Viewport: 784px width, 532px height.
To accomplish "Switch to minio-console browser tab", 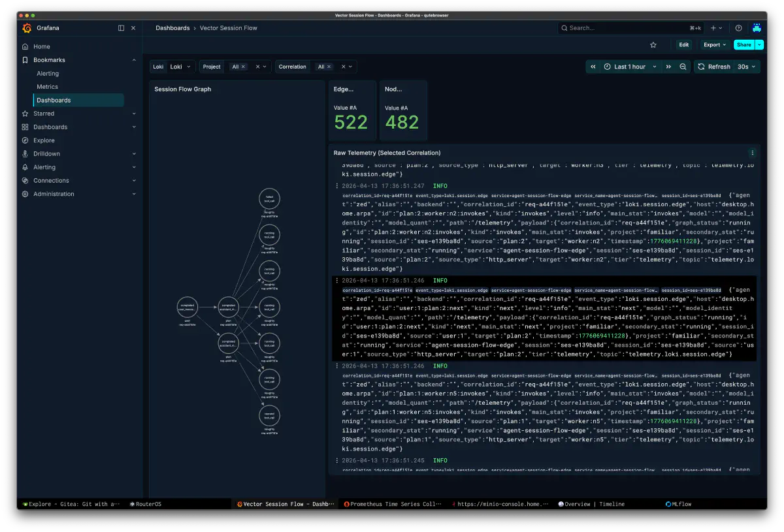I will [499, 504].
